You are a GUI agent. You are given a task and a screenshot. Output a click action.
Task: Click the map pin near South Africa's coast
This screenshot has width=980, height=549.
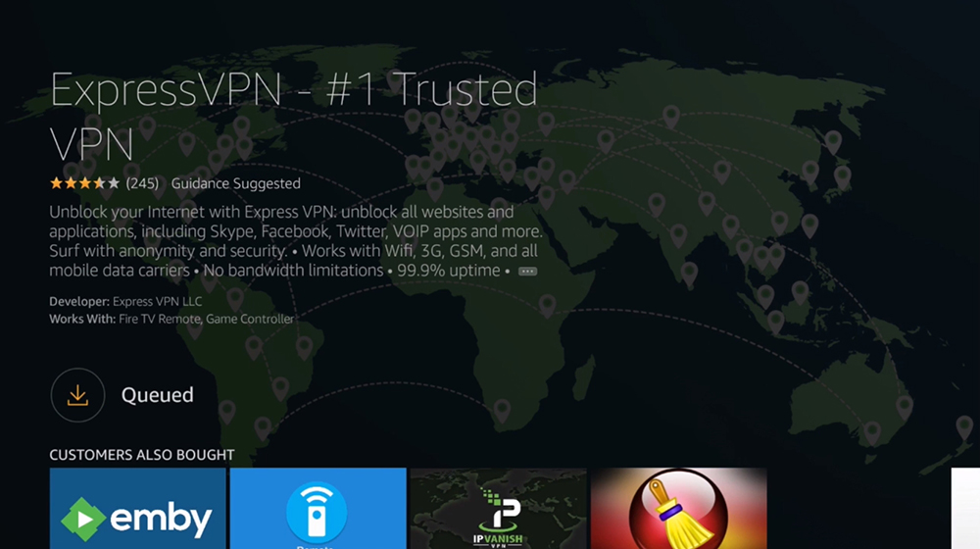tap(501, 411)
